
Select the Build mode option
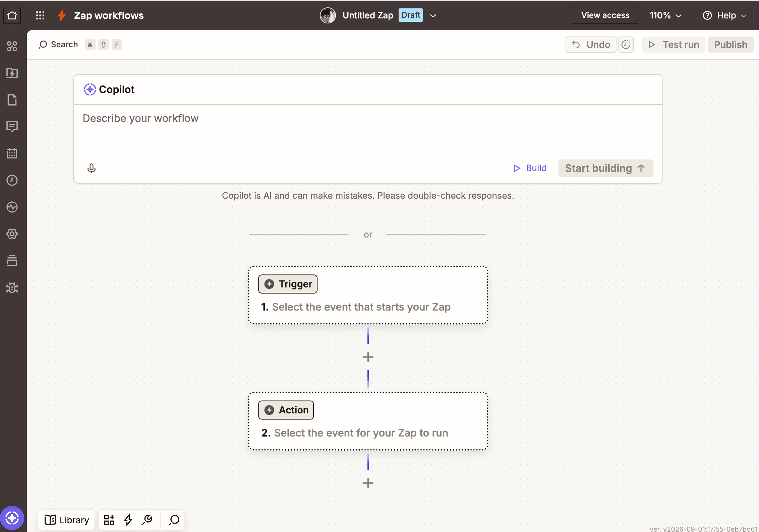pyautogui.click(x=530, y=168)
